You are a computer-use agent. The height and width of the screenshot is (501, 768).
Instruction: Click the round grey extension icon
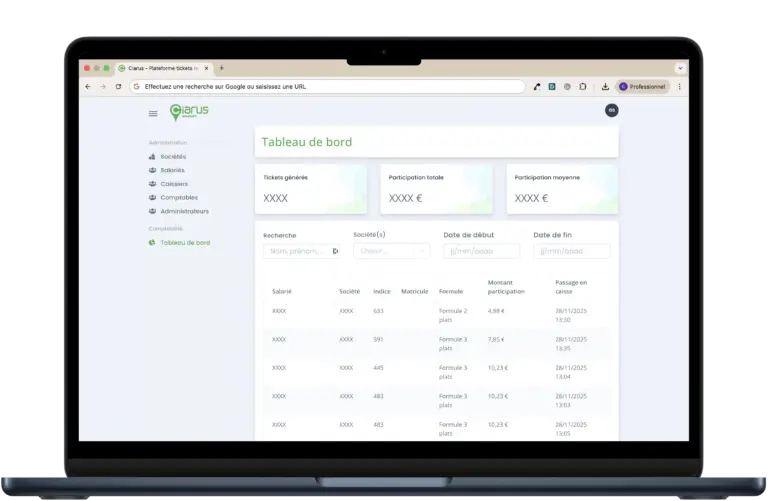coord(567,87)
